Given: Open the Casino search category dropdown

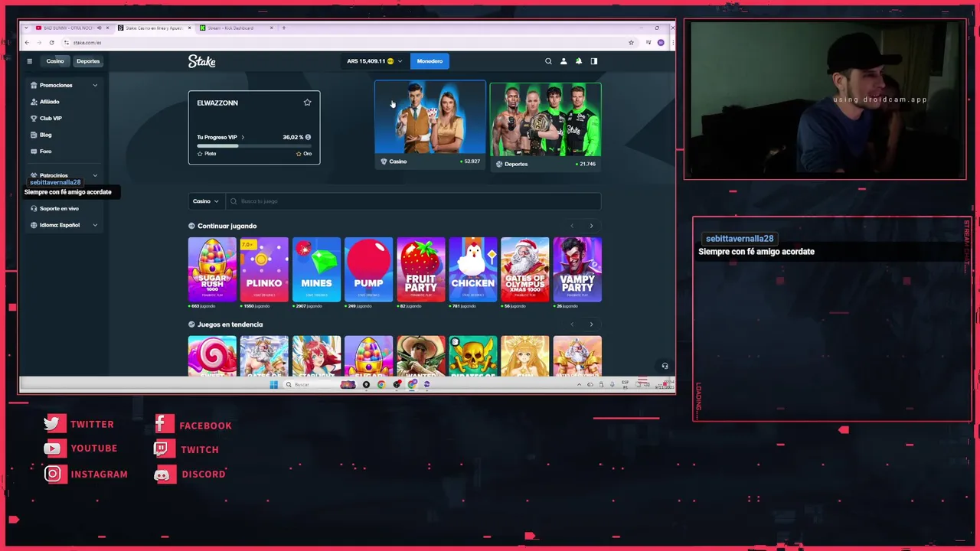Looking at the screenshot, I should (x=206, y=201).
